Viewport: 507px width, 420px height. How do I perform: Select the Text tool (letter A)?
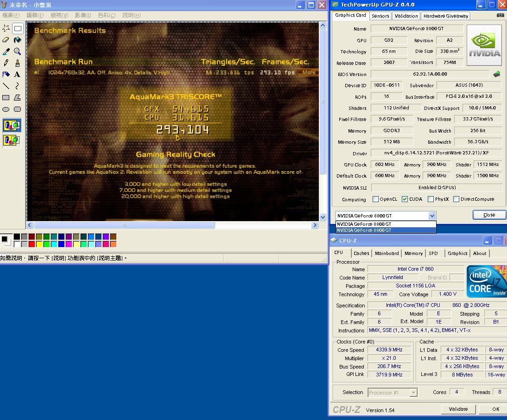[18, 74]
